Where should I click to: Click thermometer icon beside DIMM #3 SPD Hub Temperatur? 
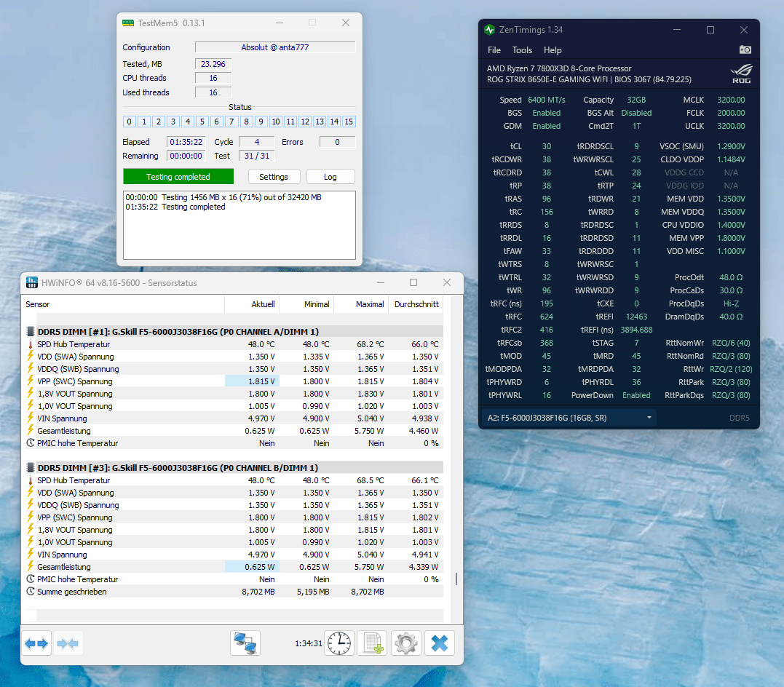(x=31, y=480)
